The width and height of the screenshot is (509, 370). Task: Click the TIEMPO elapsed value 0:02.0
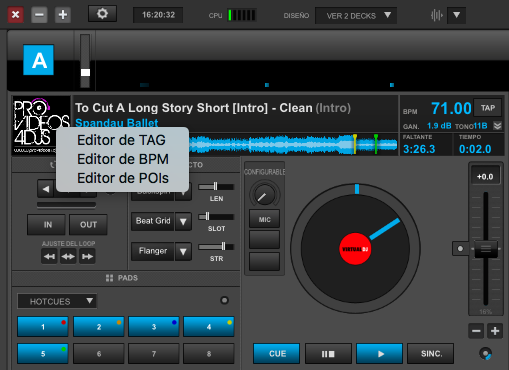pos(475,149)
